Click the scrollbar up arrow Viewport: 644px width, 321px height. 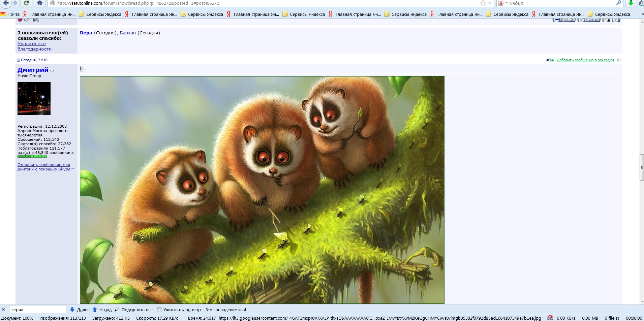coord(642,21)
